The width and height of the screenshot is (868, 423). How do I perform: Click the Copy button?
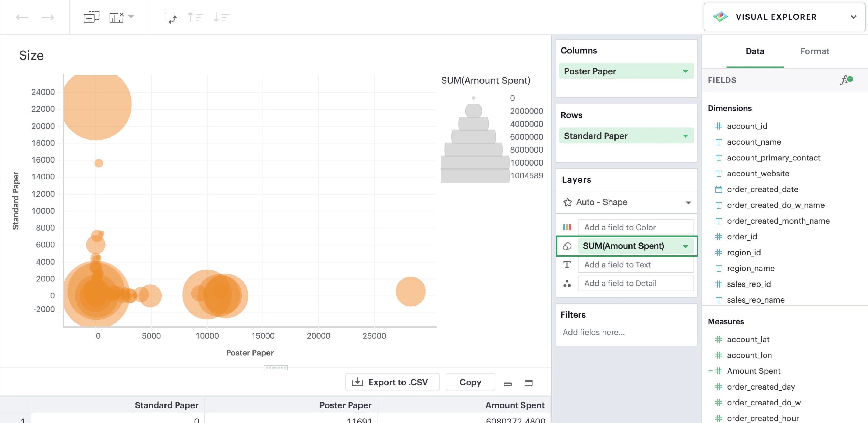coord(470,382)
